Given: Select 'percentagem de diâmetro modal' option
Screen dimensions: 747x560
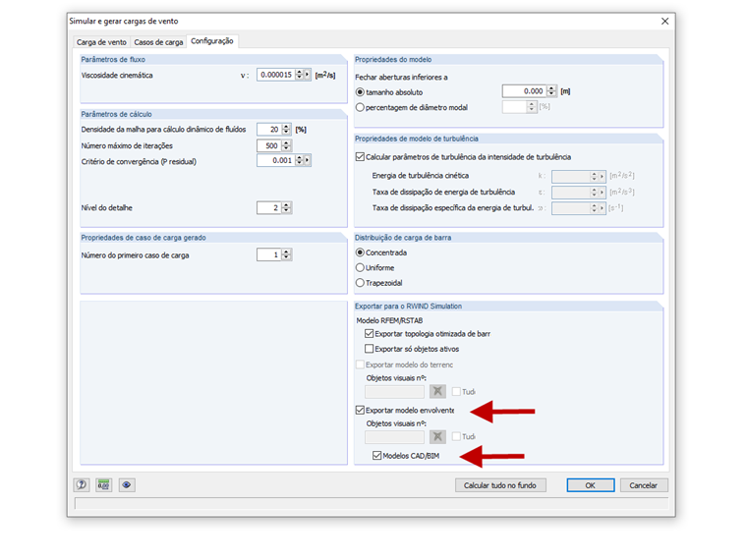Looking at the screenshot, I should click(360, 108).
